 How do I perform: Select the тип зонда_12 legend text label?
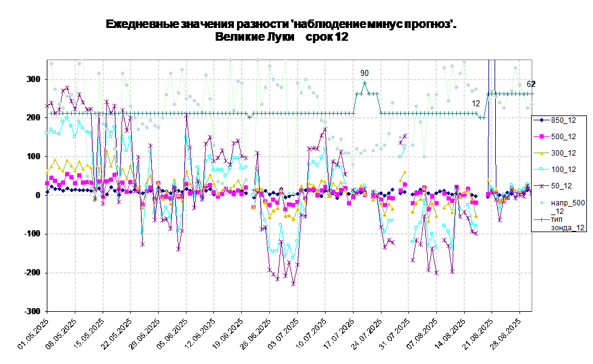click(567, 223)
